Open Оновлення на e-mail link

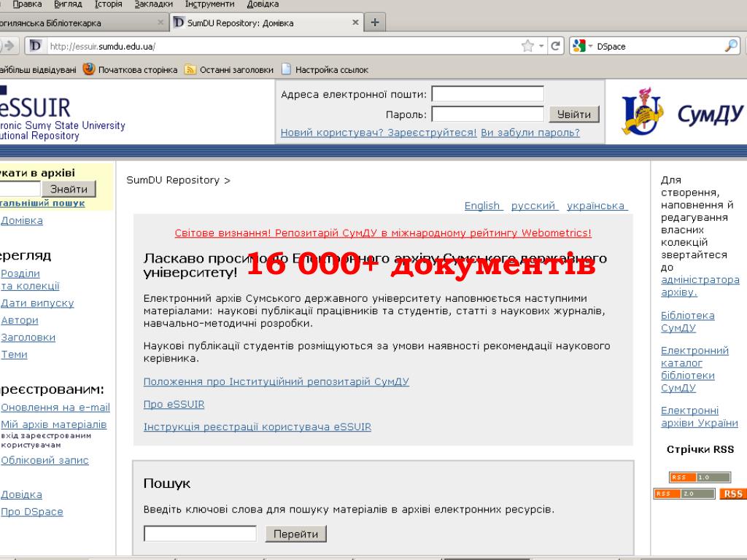[x=55, y=407]
